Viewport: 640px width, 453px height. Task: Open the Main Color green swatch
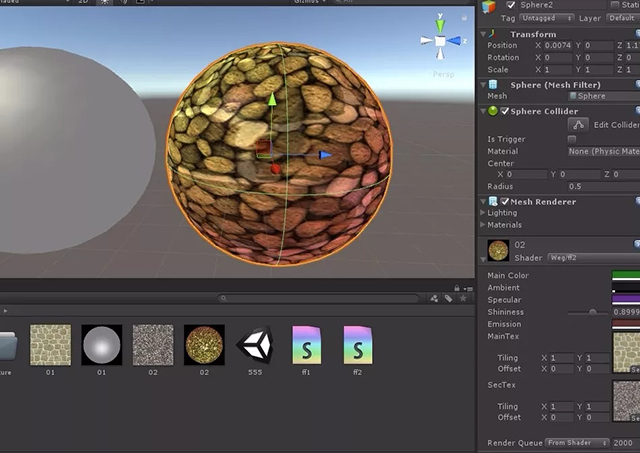click(625, 275)
